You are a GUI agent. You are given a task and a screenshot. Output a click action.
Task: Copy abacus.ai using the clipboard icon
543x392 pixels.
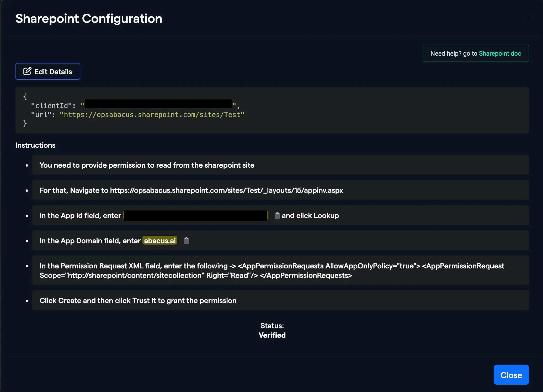point(187,240)
